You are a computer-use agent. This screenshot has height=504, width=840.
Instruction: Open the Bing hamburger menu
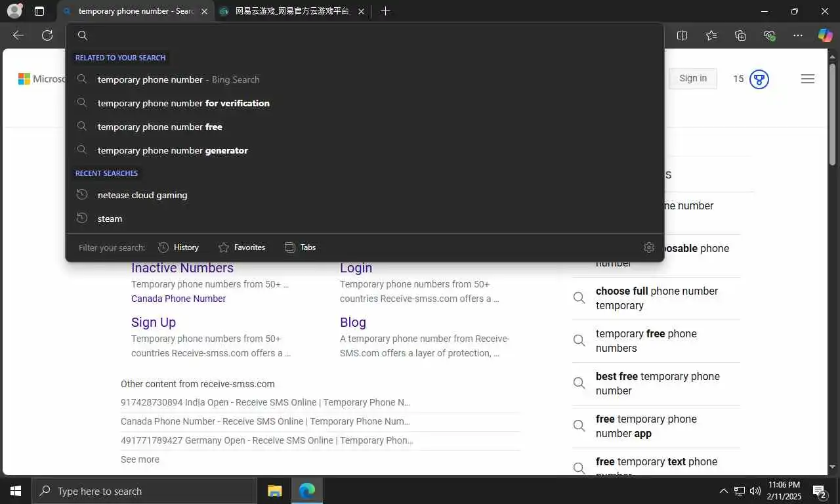pyautogui.click(x=808, y=79)
